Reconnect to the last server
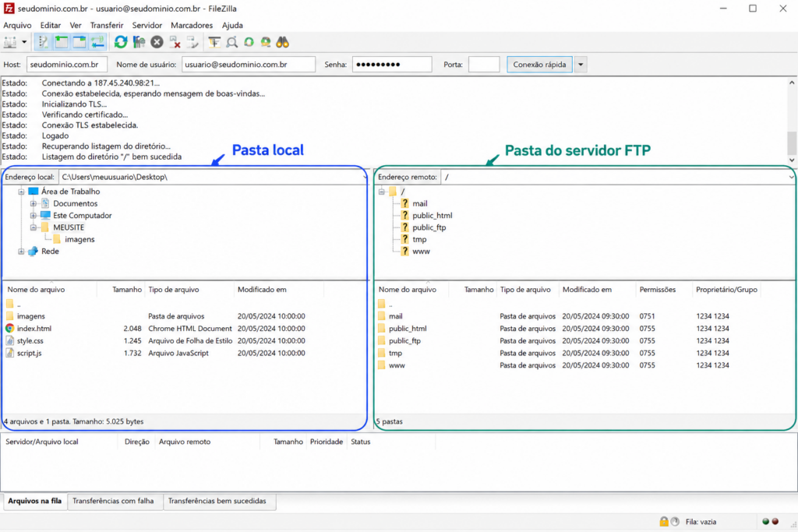The image size is (798, 532). 193,43
